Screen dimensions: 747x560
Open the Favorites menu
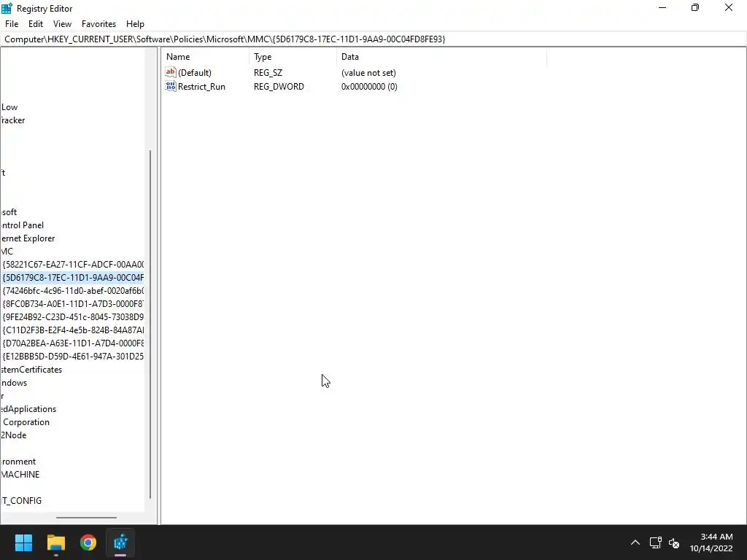click(98, 24)
